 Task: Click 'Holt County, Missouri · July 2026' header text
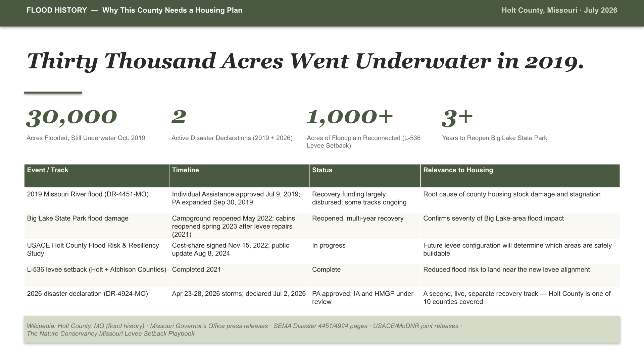pos(559,10)
